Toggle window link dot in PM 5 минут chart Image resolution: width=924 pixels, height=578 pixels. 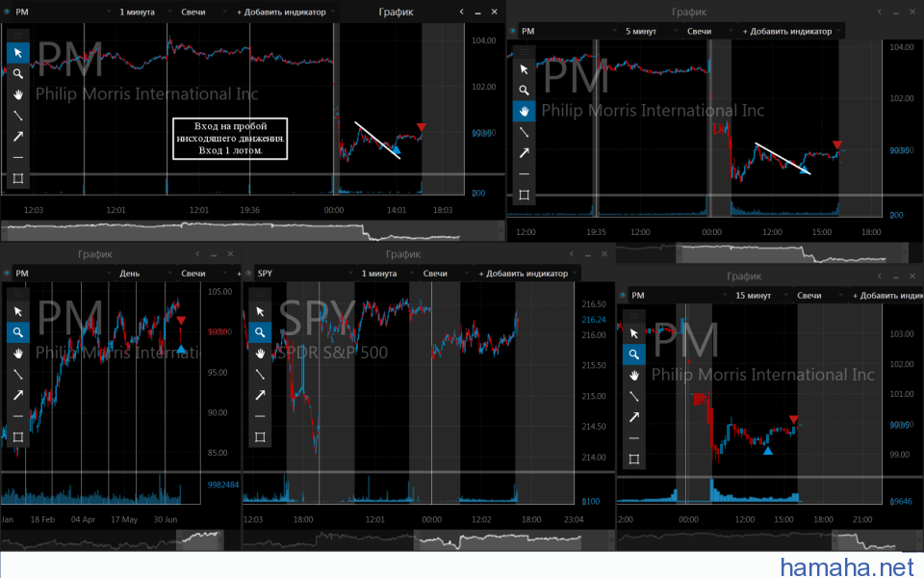[512, 31]
